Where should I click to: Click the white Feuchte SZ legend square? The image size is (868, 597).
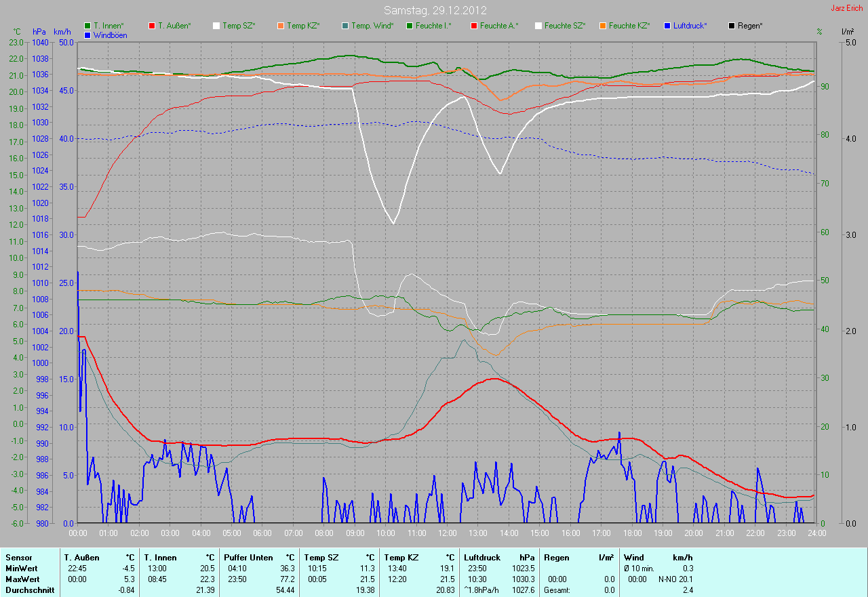pyautogui.click(x=538, y=26)
